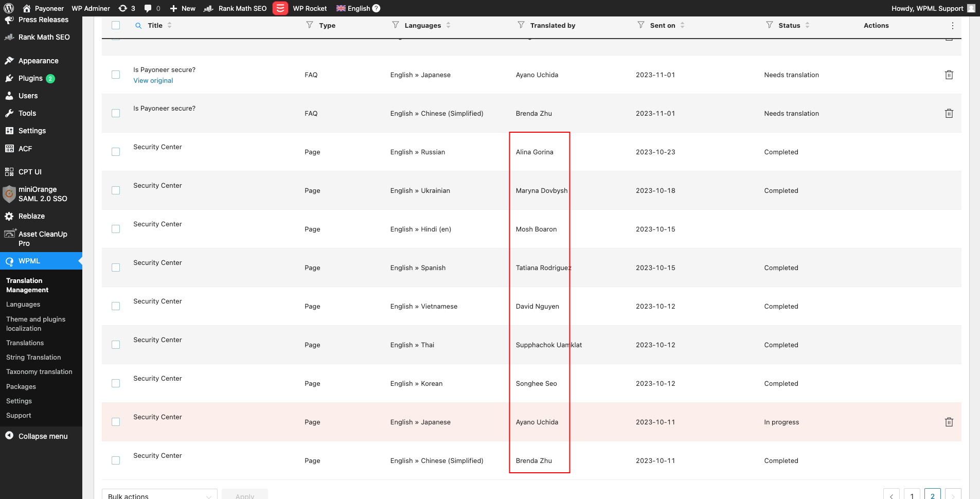Viewport: 980px width, 499px height.
Task: Open Rank Math SEO in admin bar
Action: click(236, 8)
